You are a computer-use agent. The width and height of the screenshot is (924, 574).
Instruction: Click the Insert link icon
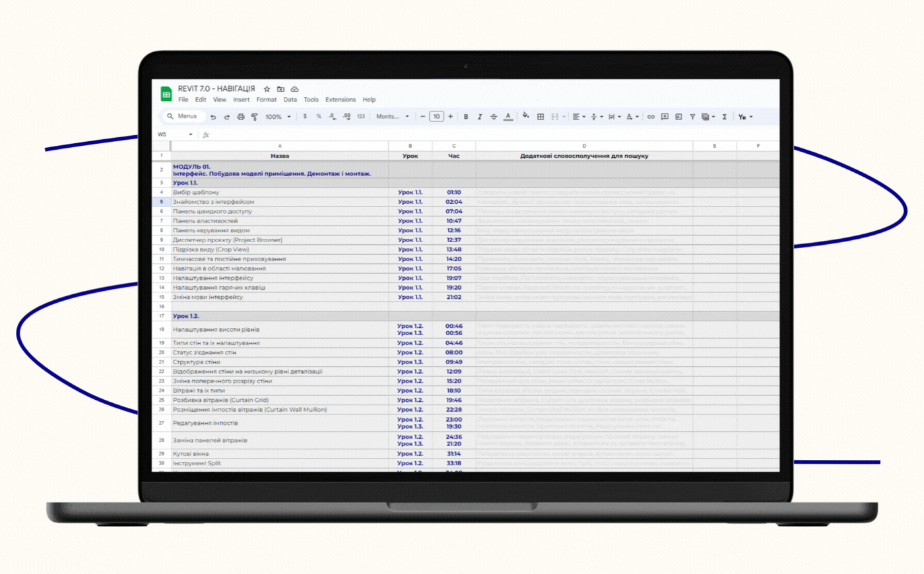coord(651,117)
